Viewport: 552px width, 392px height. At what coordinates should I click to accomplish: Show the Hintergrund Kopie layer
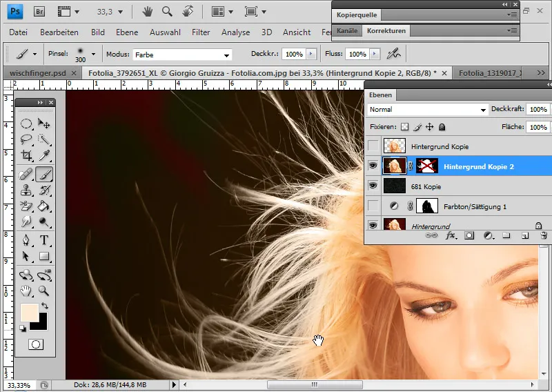click(373, 146)
